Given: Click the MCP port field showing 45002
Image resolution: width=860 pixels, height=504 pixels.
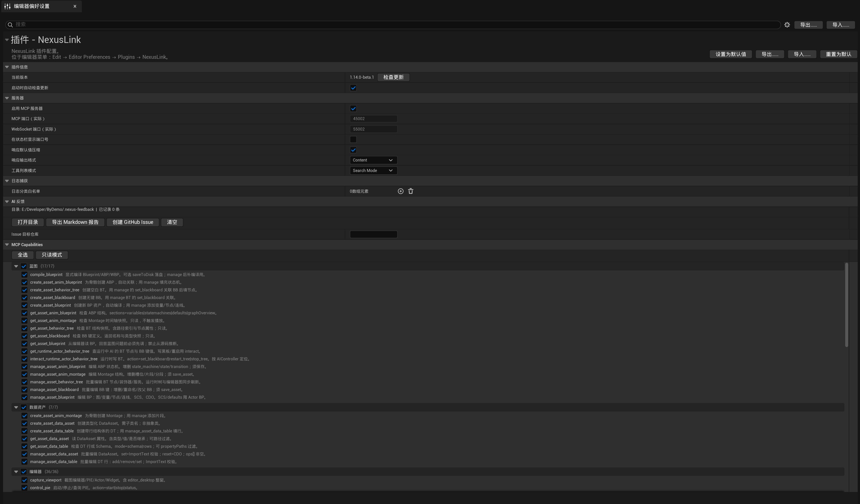Looking at the screenshot, I should (373, 119).
